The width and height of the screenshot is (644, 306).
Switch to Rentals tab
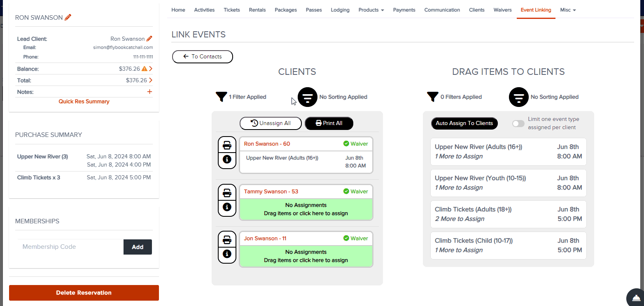point(257,10)
